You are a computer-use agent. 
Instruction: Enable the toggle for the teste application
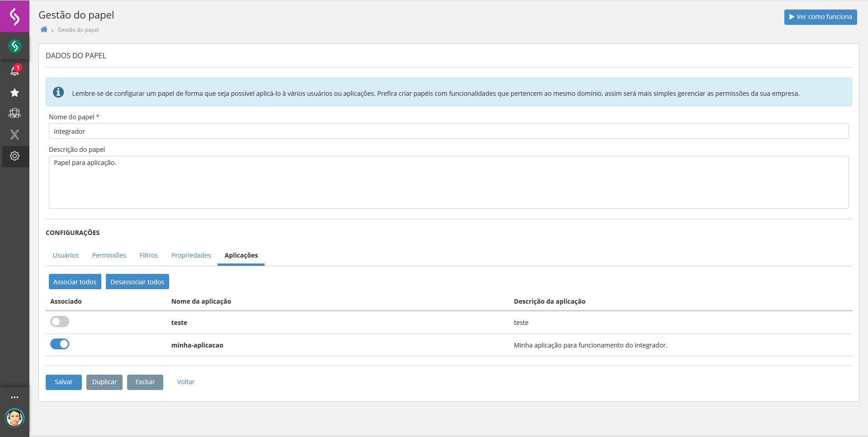point(59,321)
